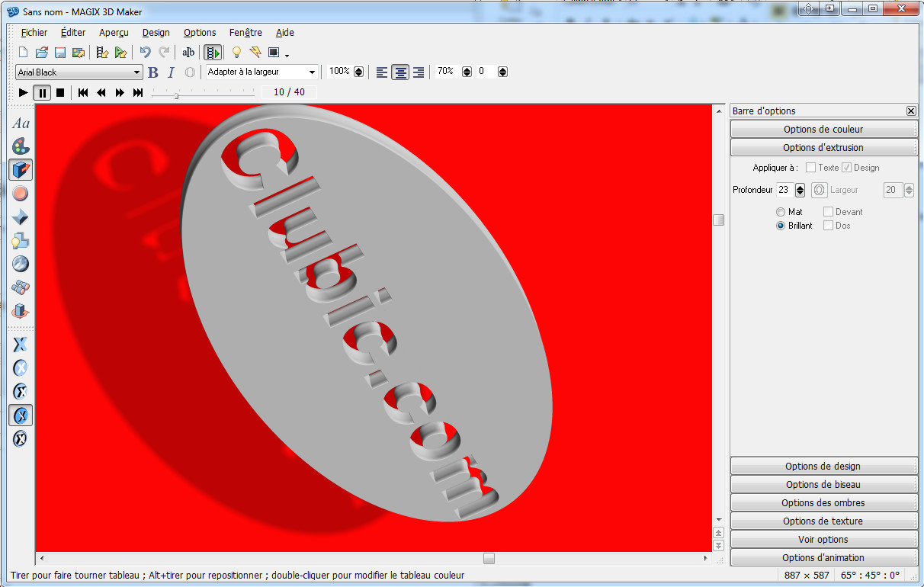Select the color palette tool in sidebar
The height and width of the screenshot is (587, 924).
tap(21, 146)
